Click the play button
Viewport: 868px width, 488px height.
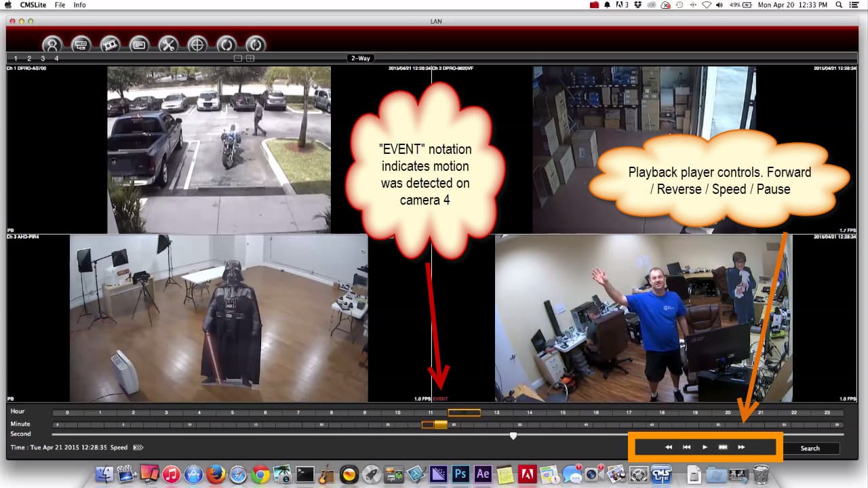(x=705, y=447)
